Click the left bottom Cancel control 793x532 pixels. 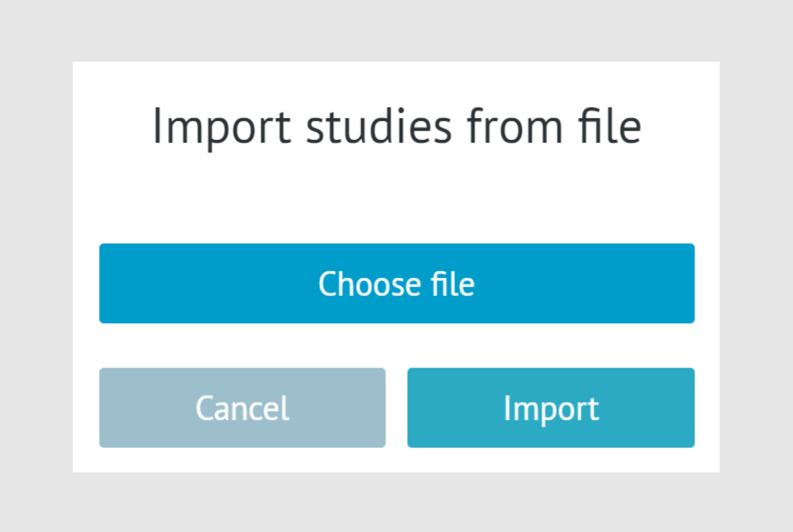(242, 408)
